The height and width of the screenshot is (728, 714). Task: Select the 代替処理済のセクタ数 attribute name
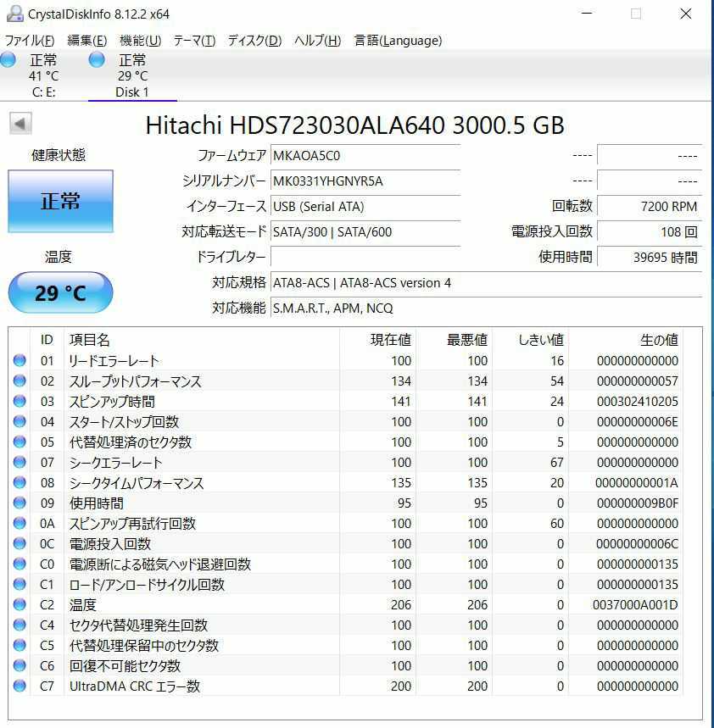130,442
